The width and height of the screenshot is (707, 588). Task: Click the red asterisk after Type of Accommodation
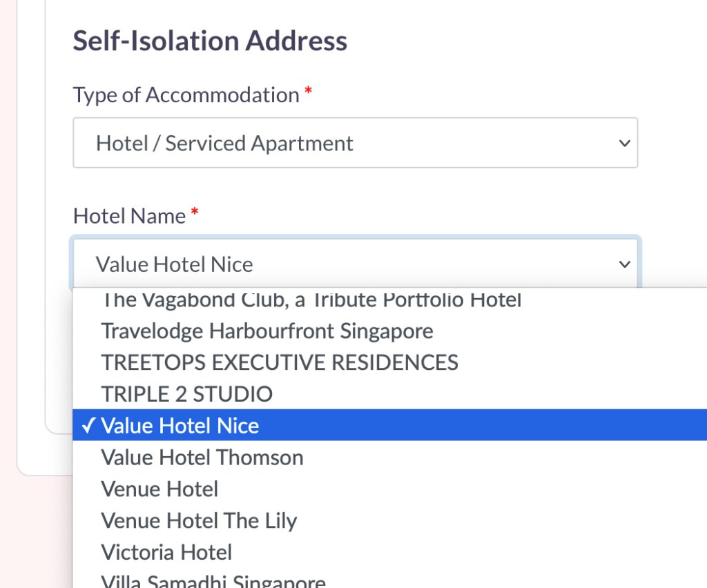coord(308,92)
